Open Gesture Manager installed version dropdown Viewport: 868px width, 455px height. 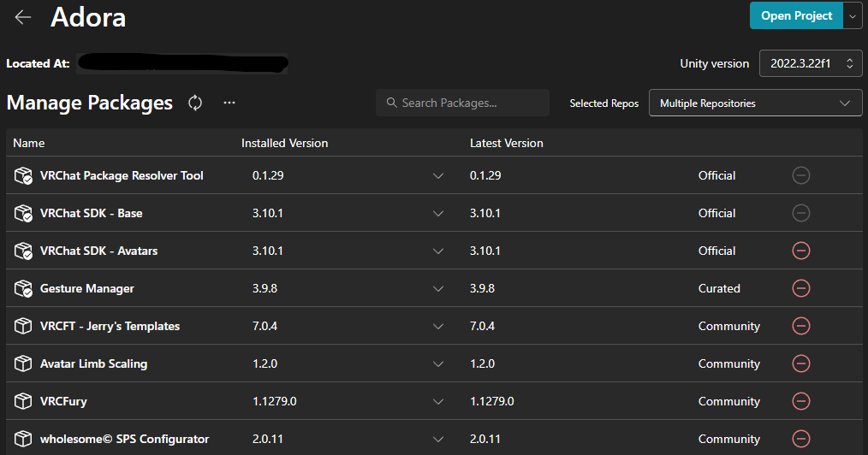(x=438, y=288)
